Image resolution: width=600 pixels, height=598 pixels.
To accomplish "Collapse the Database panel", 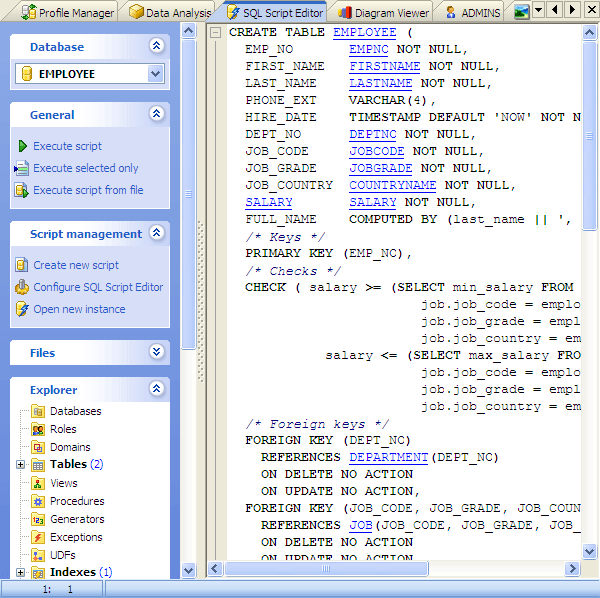I will 157,46.
